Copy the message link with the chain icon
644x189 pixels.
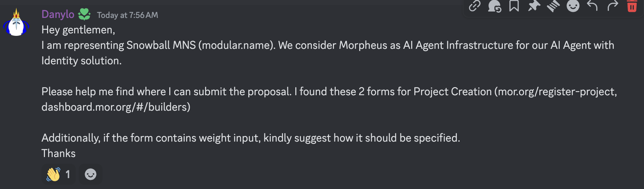475,6
